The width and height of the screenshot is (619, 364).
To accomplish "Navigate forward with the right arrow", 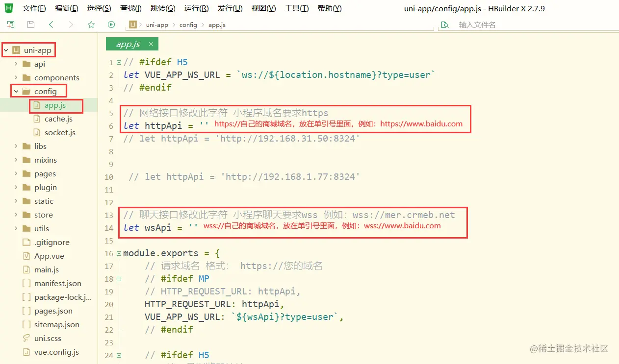I will coord(71,24).
